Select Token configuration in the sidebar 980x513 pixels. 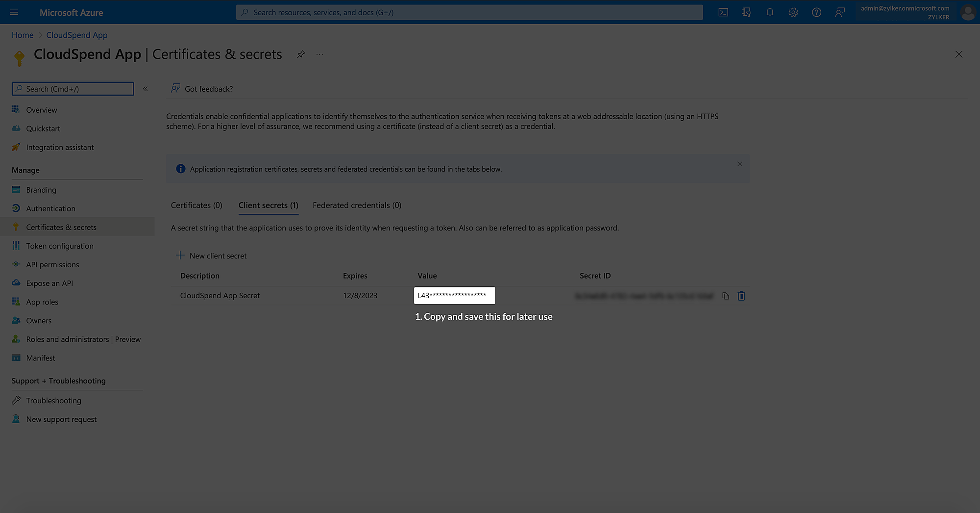[x=59, y=245]
